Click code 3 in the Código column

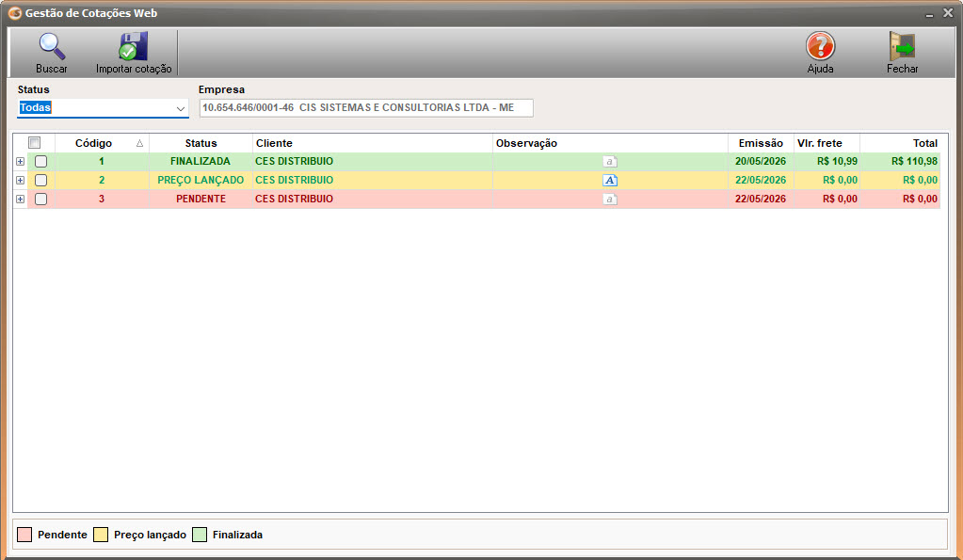pos(102,199)
